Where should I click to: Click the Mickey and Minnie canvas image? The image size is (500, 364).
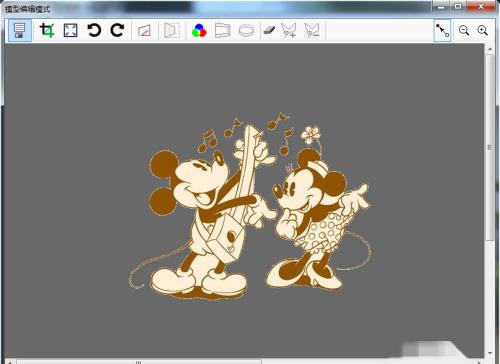[250, 206]
